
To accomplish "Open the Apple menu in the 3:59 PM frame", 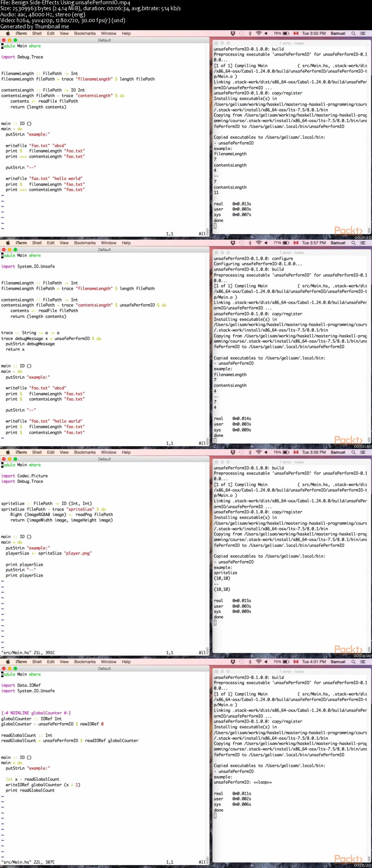I will click(8, 452).
